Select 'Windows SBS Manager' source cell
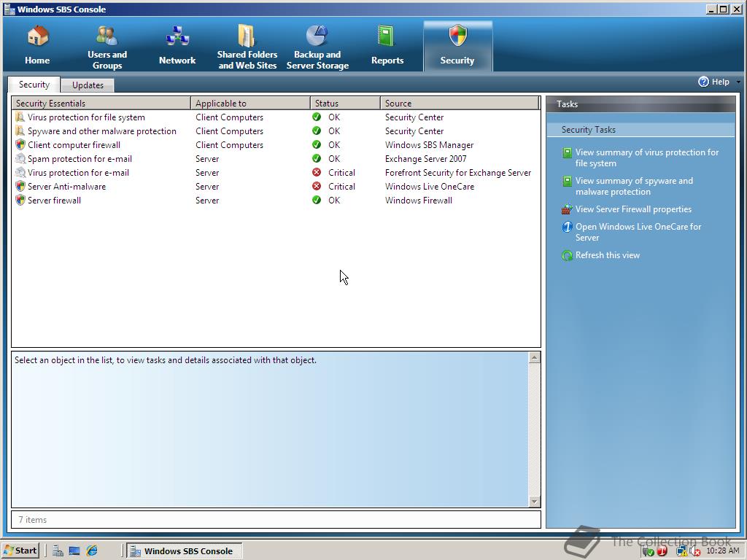This screenshot has width=747, height=560. coord(429,145)
